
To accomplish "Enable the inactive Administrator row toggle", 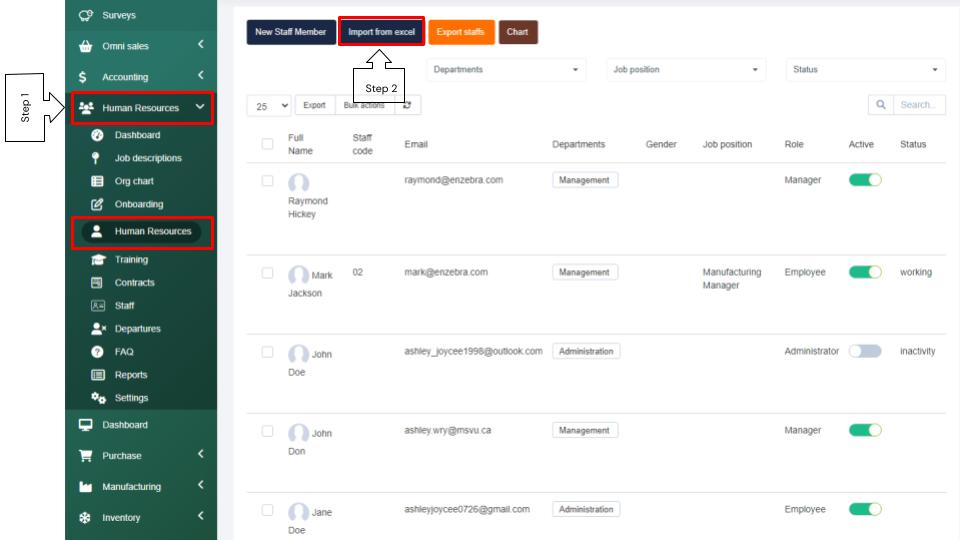I will 864,352.
